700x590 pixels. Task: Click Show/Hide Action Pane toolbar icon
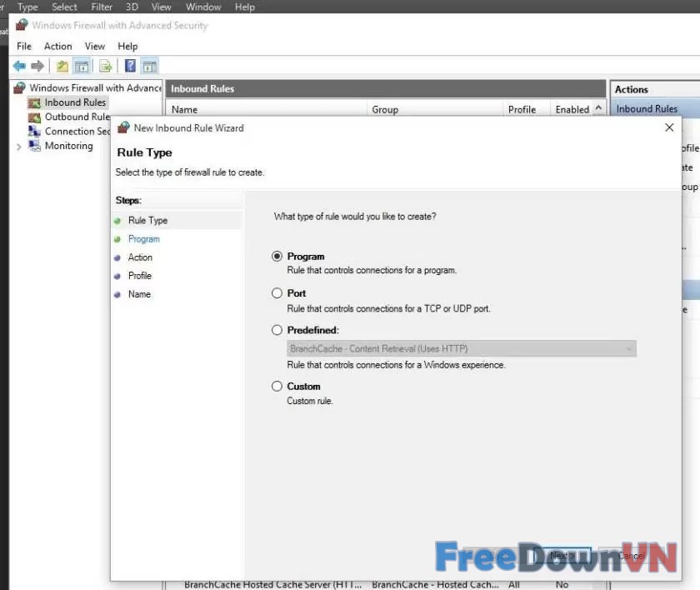(150, 66)
